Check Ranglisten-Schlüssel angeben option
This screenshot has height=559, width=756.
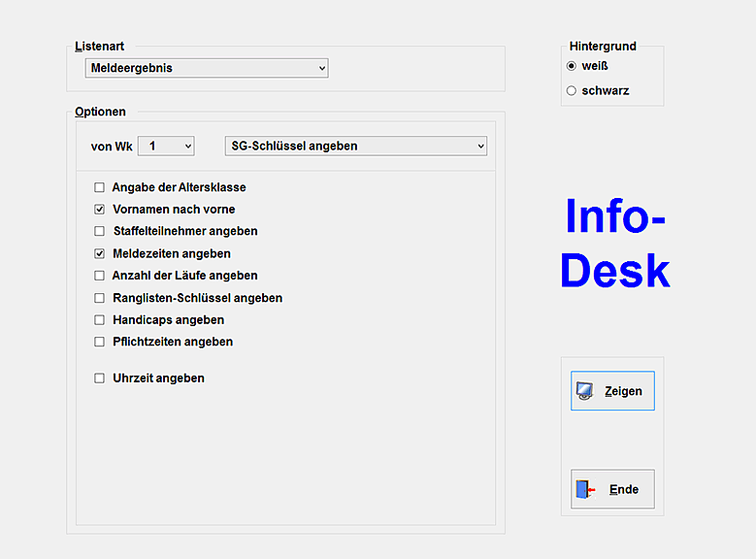click(99, 298)
